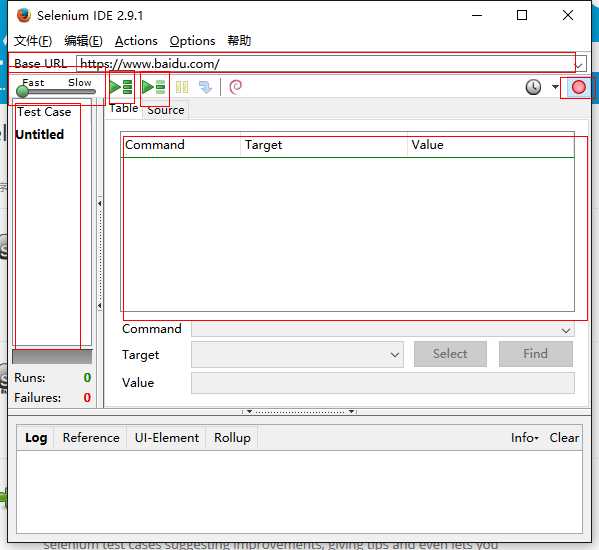Adjust the Fast/Slow speed slider knob

[x=23, y=91]
